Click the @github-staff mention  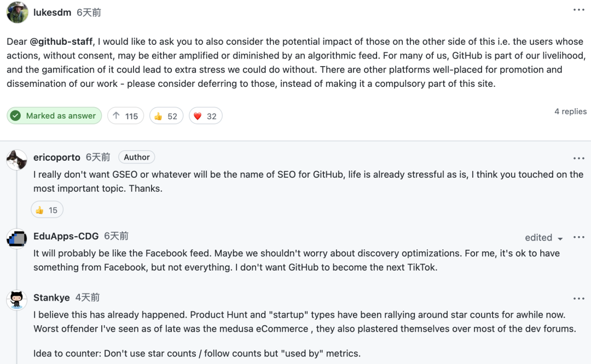click(61, 42)
